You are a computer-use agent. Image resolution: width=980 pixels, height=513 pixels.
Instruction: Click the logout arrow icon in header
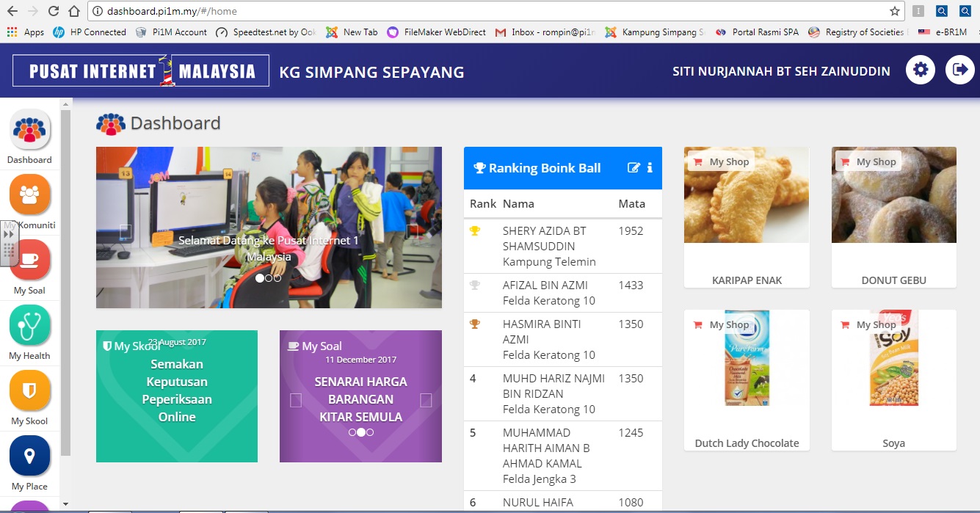pos(959,70)
